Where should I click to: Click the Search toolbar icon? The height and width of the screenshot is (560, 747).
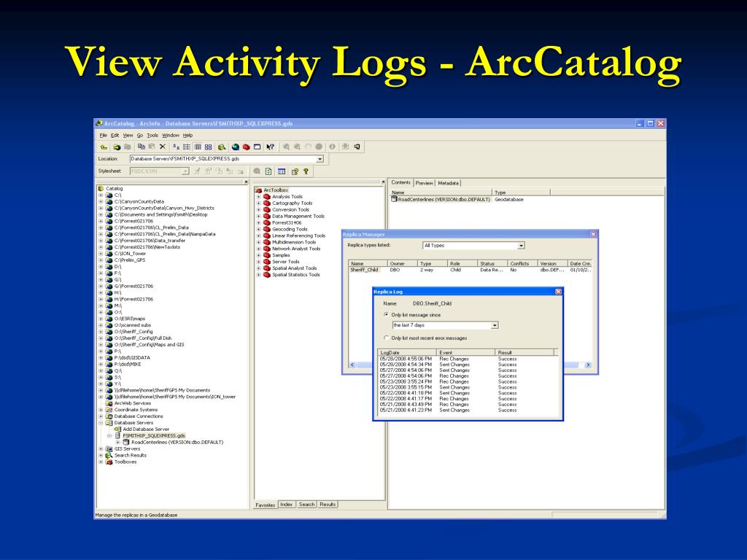point(222,147)
